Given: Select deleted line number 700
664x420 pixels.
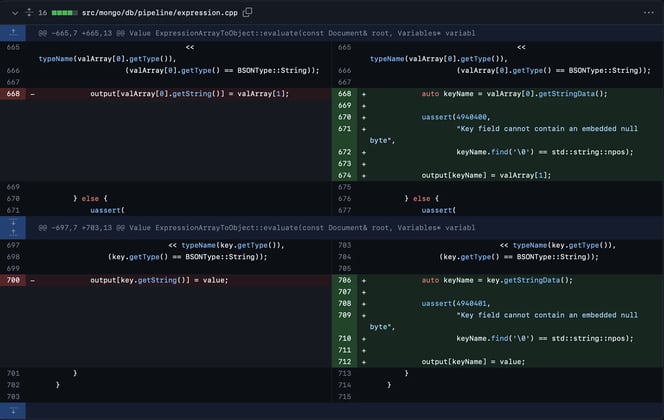Looking at the screenshot, I should point(14,280).
